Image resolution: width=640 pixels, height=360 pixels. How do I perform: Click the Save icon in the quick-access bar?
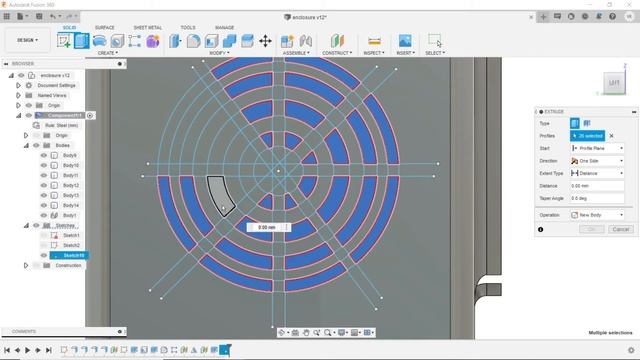tap(39, 16)
